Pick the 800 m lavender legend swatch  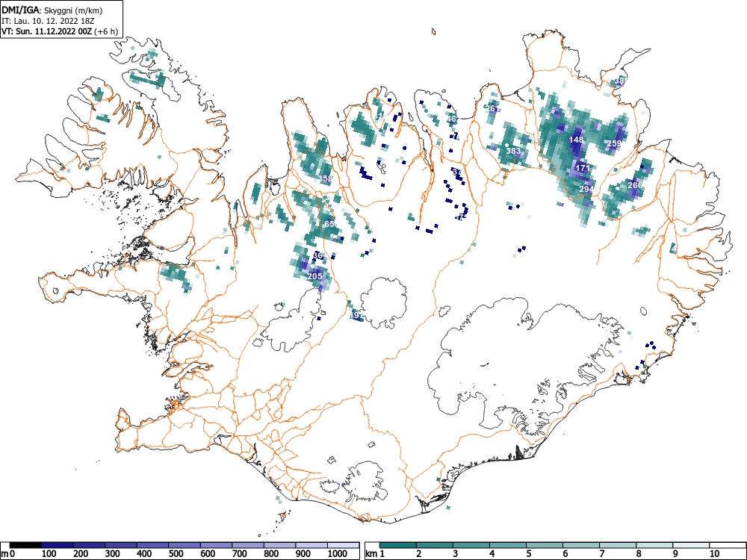280,545
